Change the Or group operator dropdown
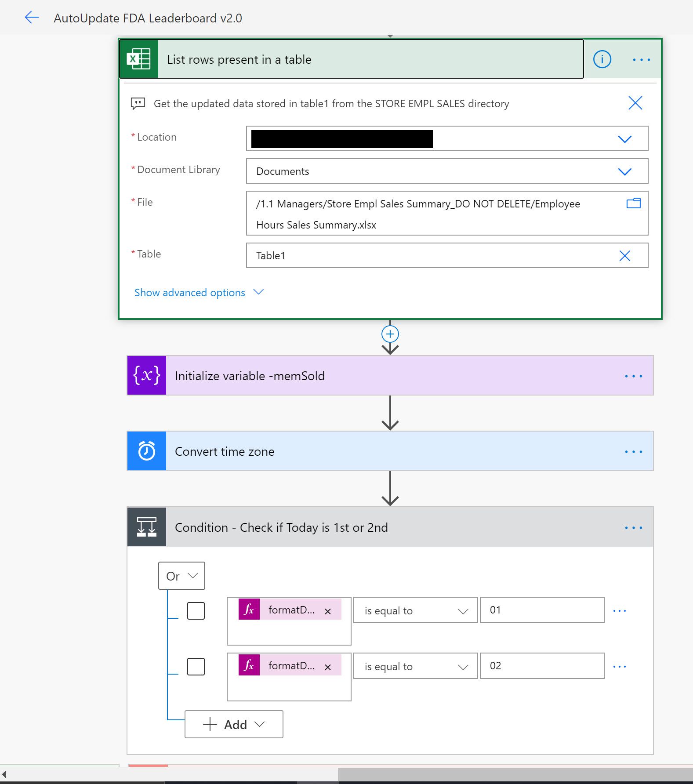The width and height of the screenshot is (693, 784). (x=181, y=576)
